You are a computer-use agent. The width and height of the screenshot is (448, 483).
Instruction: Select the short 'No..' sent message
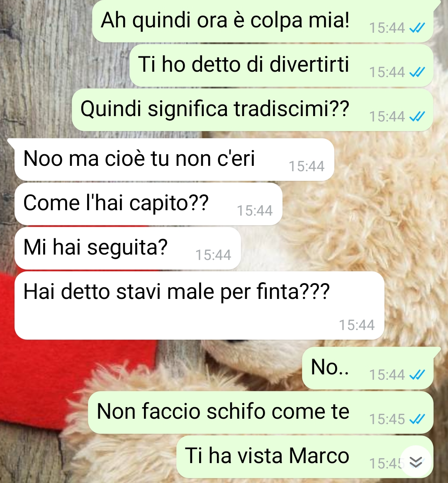coord(368,368)
